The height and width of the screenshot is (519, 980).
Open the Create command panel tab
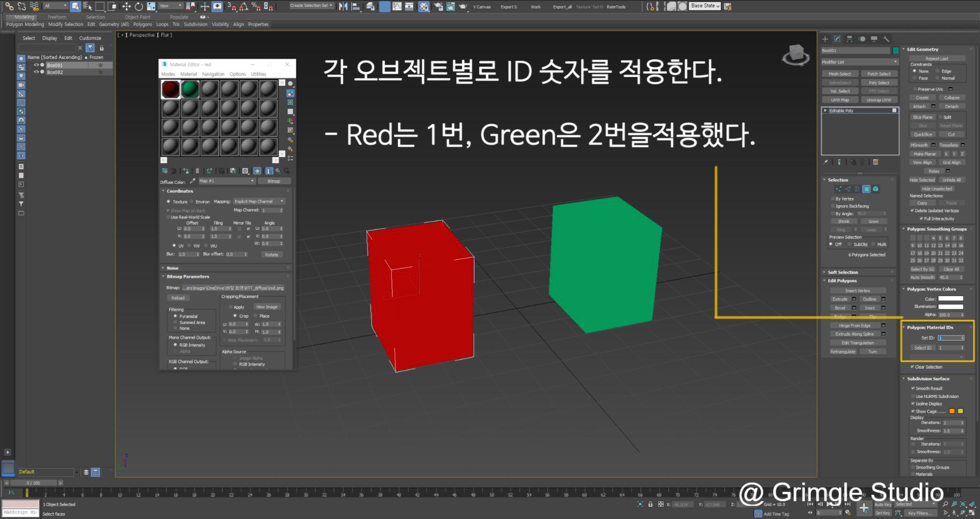click(x=825, y=39)
